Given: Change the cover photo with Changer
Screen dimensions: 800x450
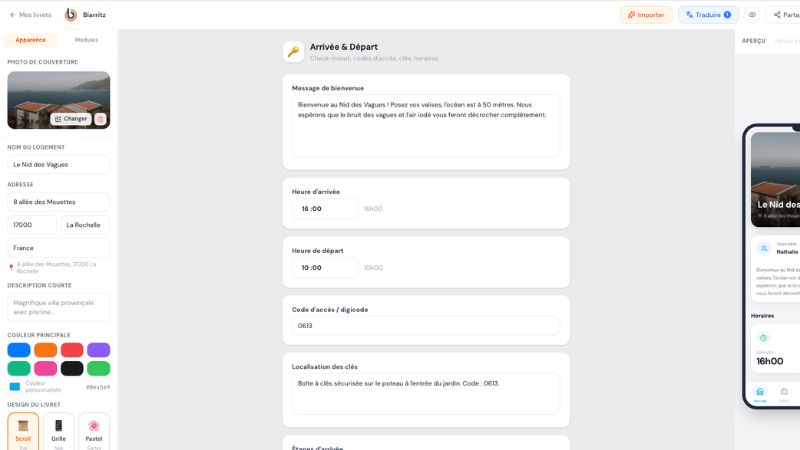Looking at the screenshot, I should pos(71,119).
